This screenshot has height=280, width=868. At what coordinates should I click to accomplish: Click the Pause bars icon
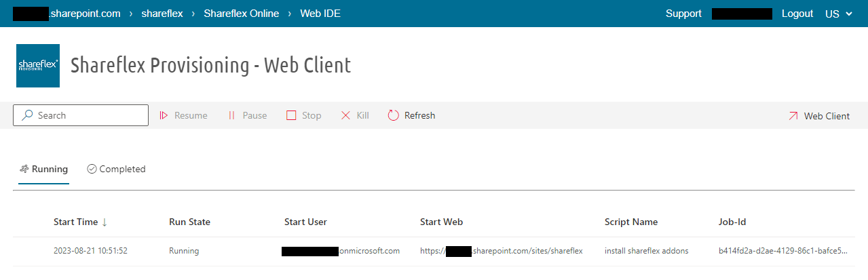(x=231, y=115)
